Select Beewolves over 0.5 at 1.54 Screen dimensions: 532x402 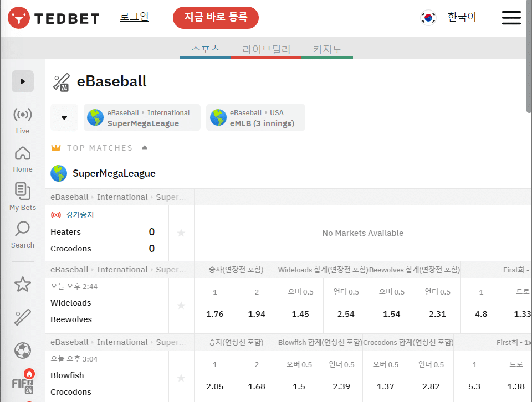(392, 306)
